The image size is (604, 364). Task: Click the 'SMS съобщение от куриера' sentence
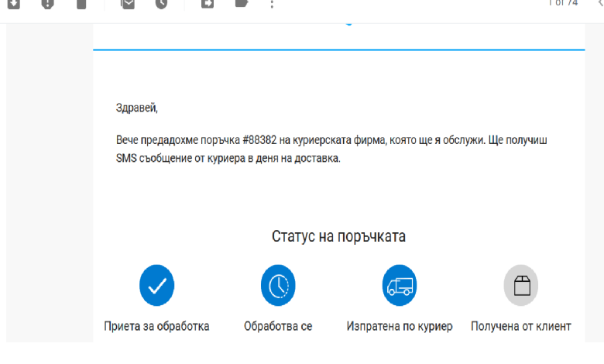(228, 158)
